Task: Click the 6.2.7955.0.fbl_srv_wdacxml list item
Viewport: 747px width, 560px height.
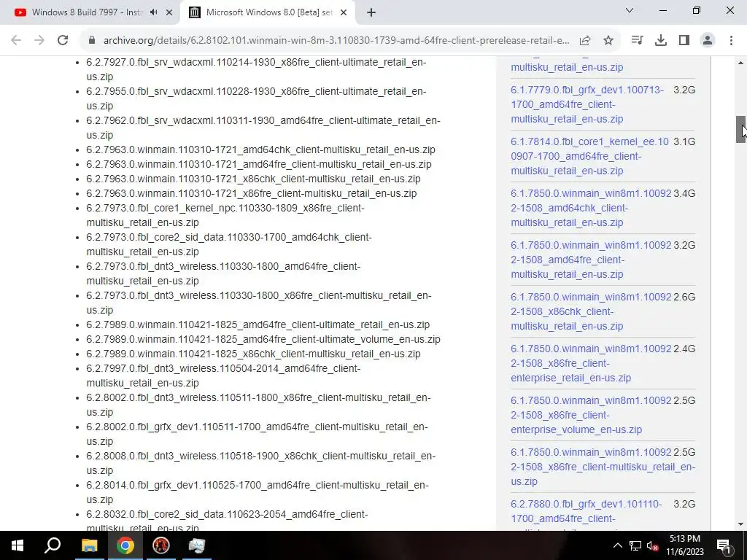Action: coord(256,98)
